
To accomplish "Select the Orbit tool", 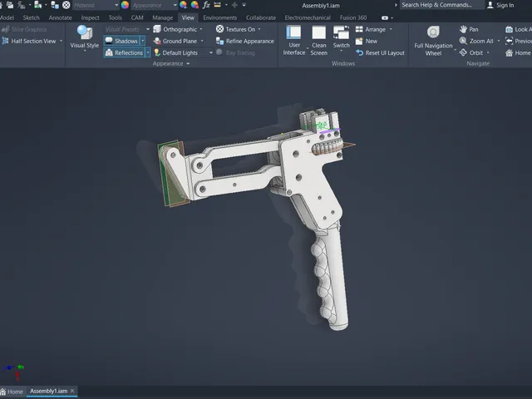I will pyautogui.click(x=463, y=53).
